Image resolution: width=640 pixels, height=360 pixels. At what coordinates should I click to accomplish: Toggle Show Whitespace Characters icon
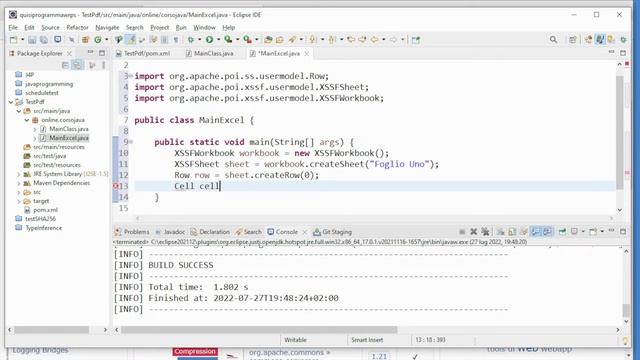pyautogui.click(x=176, y=40)
